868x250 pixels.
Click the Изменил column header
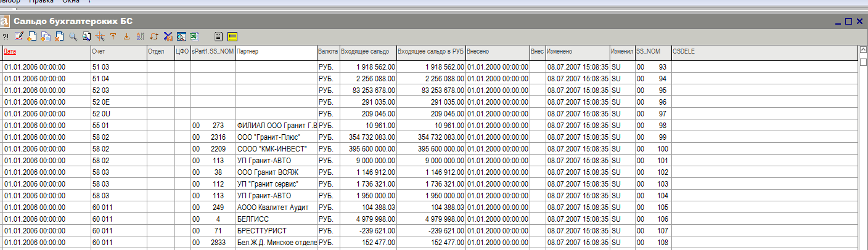tap(622, 52)
